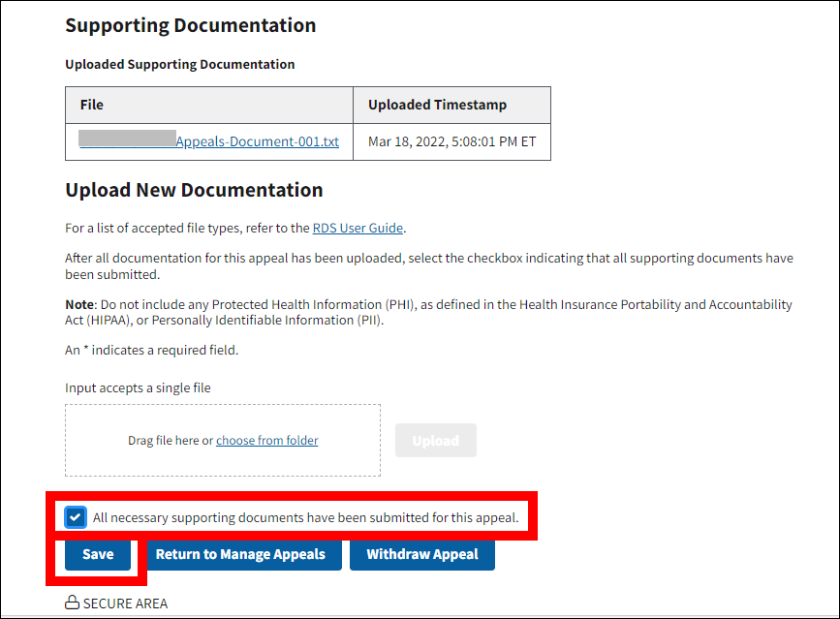
Task: Select the Mar 18, 2022 timestamp cell
Action: (451, 141)
